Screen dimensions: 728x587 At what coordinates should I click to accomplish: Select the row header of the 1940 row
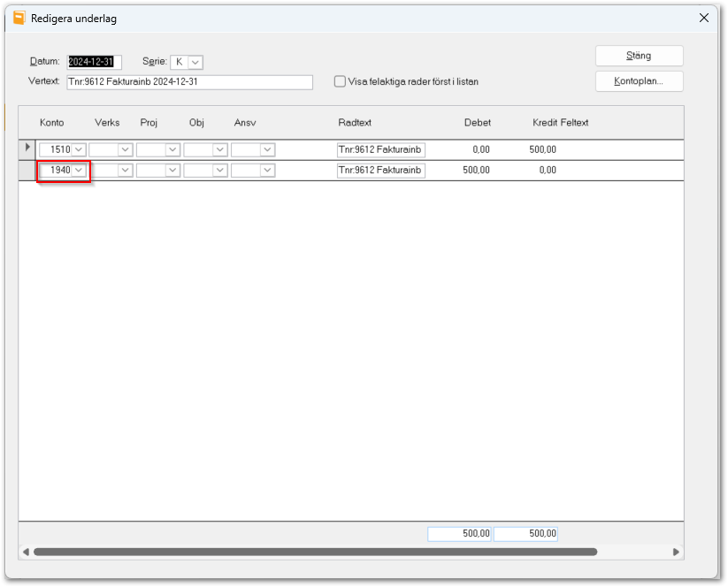click(27, 171)
